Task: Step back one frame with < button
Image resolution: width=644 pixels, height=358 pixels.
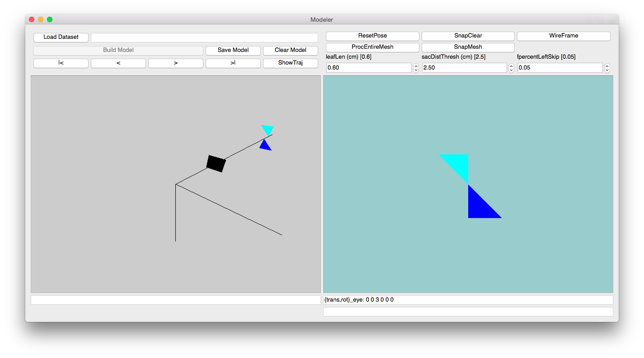Action: click(118, 63)
